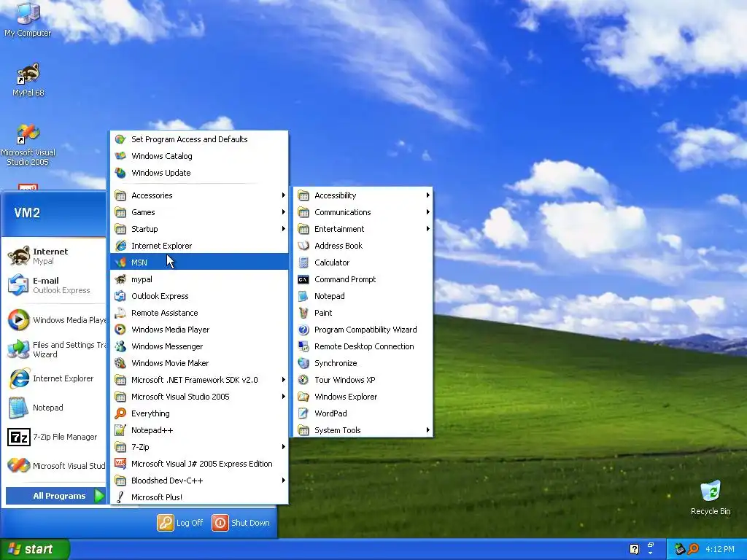Expand the 7-Zip program group
This screenshot has height=560, width=747.
pos(199,447)
